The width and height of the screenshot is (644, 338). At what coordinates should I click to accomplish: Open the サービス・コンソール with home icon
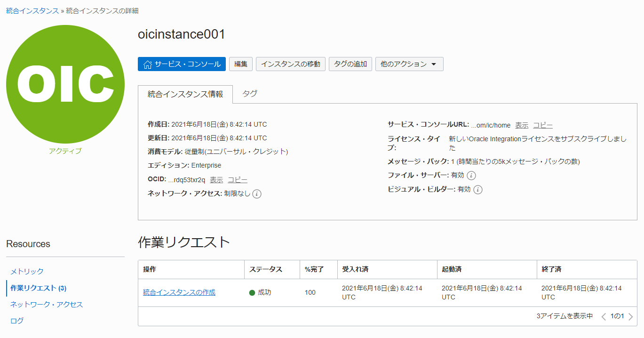point(182,64)
